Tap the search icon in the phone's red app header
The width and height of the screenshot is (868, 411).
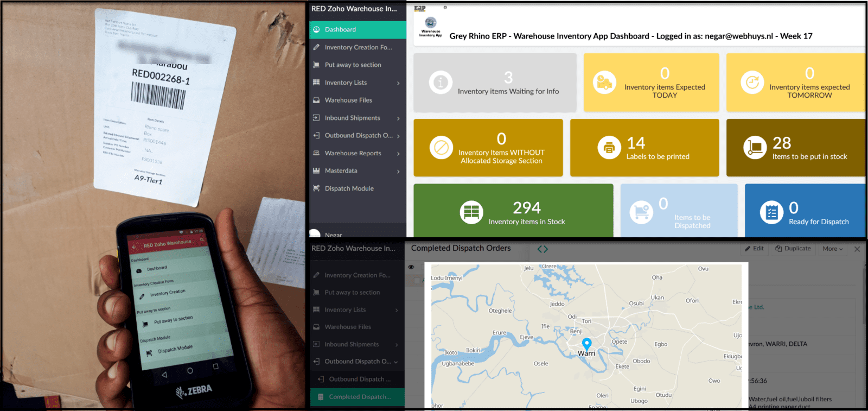click(x=202, y=239)
